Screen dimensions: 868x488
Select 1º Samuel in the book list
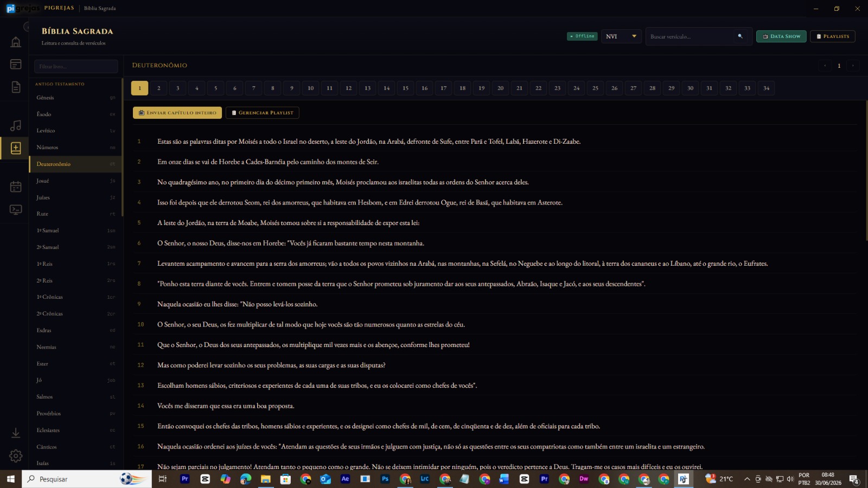(x=75, y=230)
